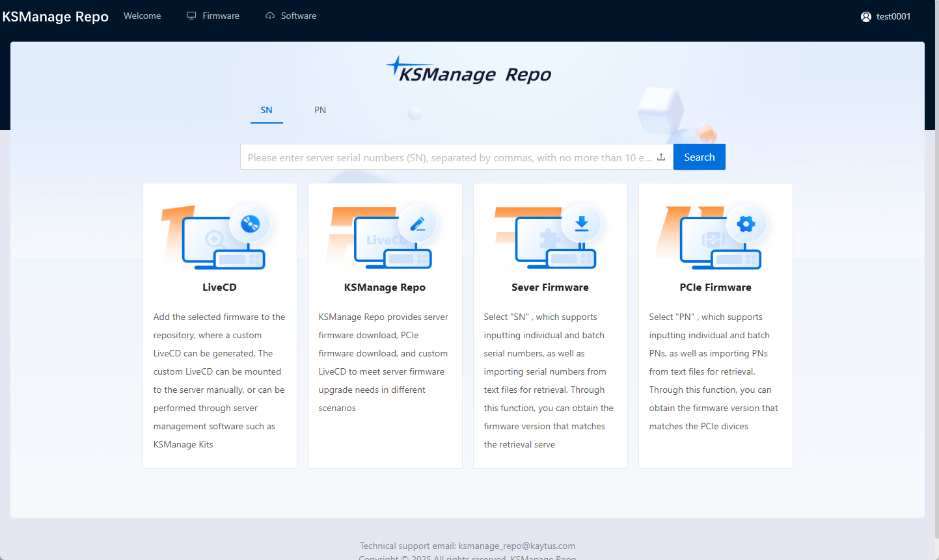The height and width of the screenshot is (560, 939).
Task: Click the LiveCD card heading
Action: (219, 287)
